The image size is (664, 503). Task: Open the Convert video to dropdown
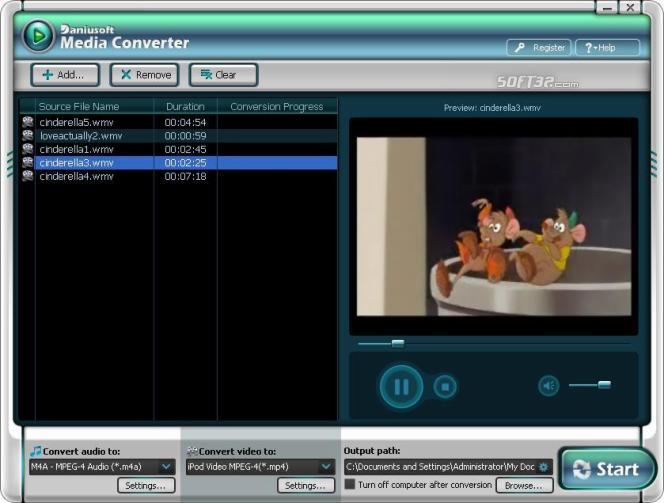tap(260, 467)
